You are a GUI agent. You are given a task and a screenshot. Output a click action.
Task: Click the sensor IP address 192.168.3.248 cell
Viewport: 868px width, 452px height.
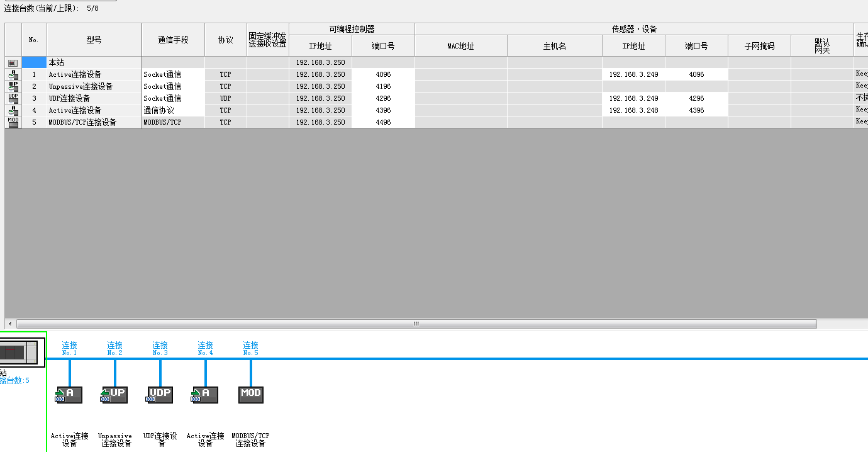[633, 110]
